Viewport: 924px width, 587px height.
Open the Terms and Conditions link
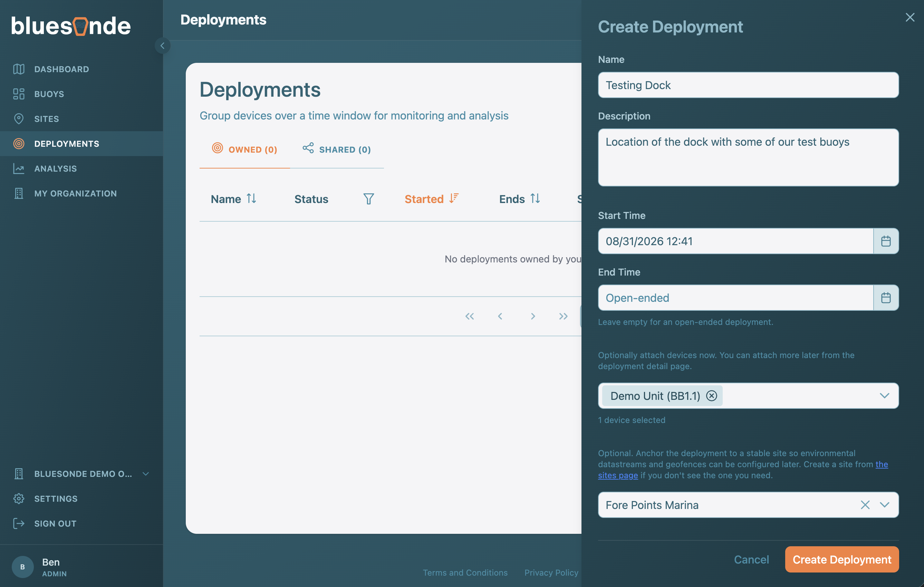pos(465,572)
